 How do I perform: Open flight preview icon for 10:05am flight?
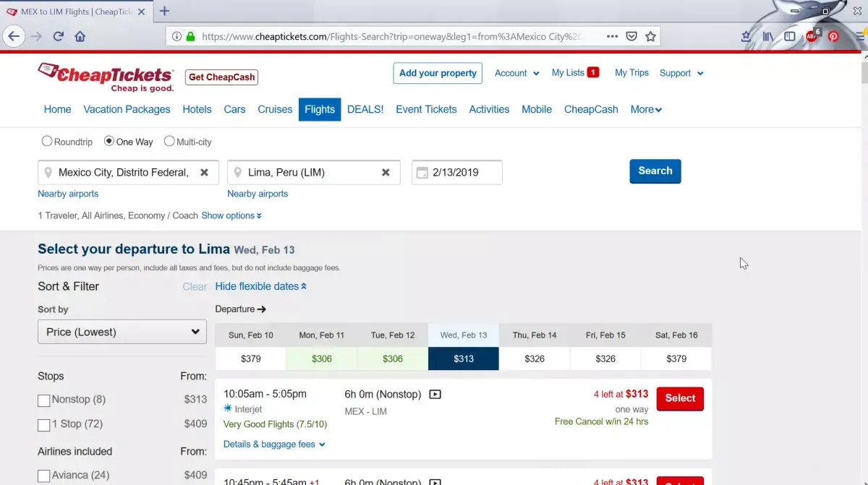coord(435,394)
